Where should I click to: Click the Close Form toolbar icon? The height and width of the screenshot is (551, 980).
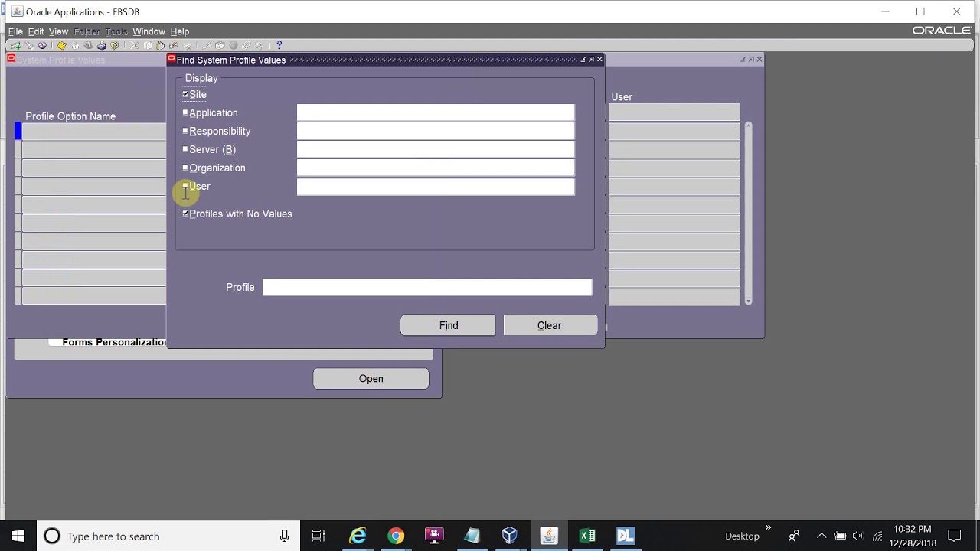pos(114,46)
